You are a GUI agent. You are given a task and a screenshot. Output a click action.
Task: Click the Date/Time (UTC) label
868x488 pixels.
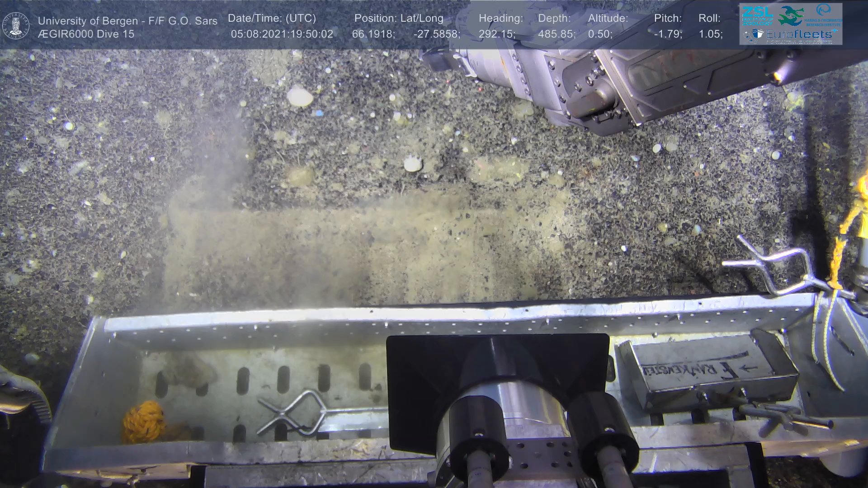tap(272, 19)
